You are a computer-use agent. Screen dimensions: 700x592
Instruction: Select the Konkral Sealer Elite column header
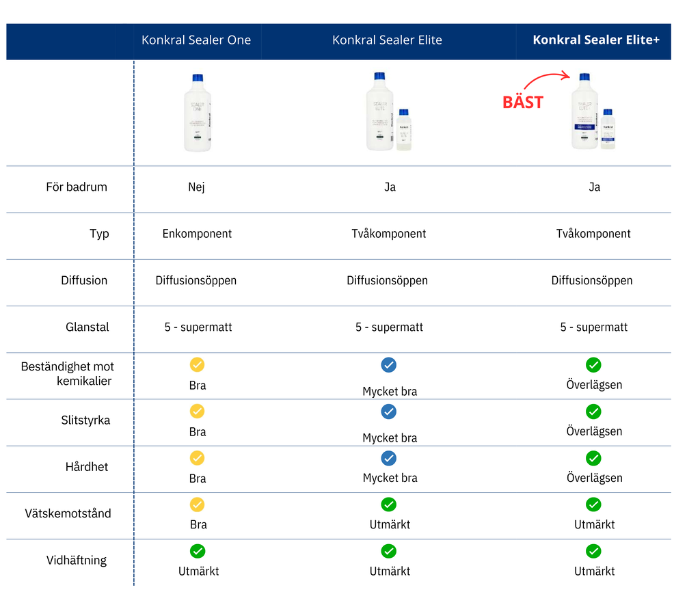pyautogui.click(x=387, y=40)
